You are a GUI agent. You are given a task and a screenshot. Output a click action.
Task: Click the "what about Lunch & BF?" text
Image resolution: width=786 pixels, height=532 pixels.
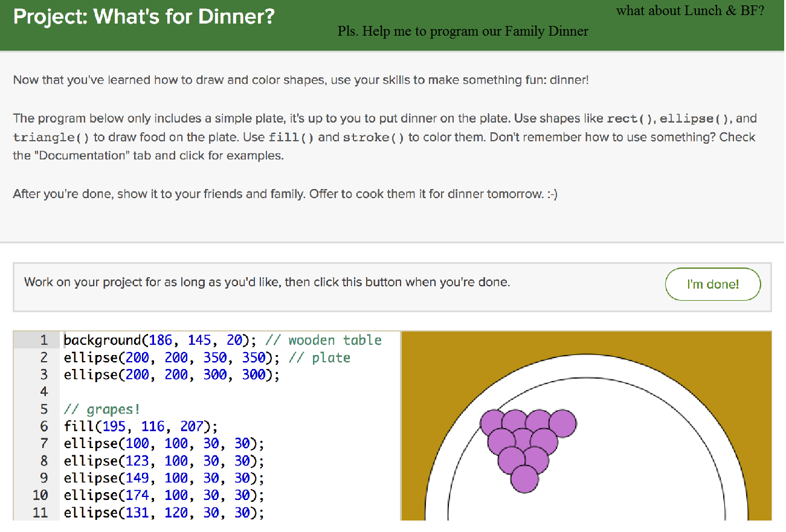(691, 11)
